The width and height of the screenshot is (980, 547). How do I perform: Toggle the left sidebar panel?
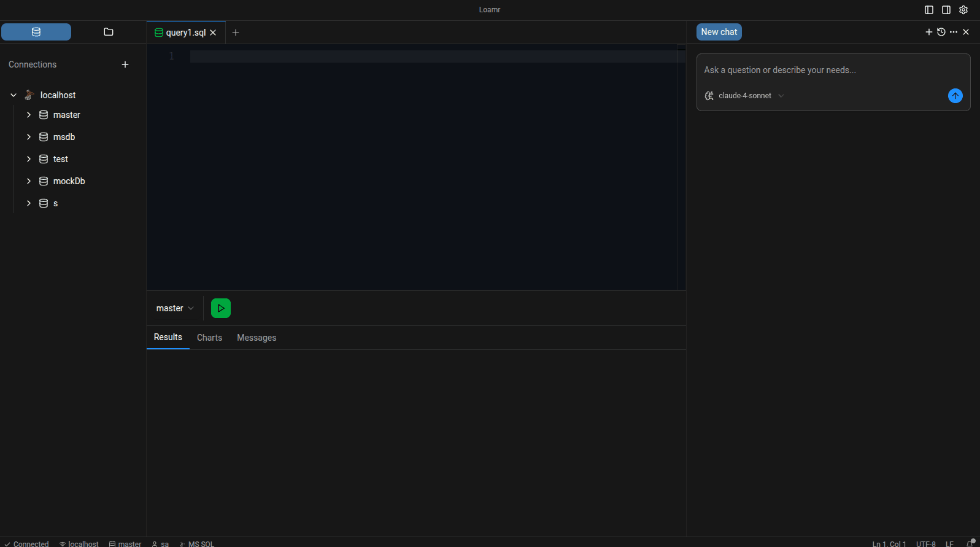tap(929, 10)
